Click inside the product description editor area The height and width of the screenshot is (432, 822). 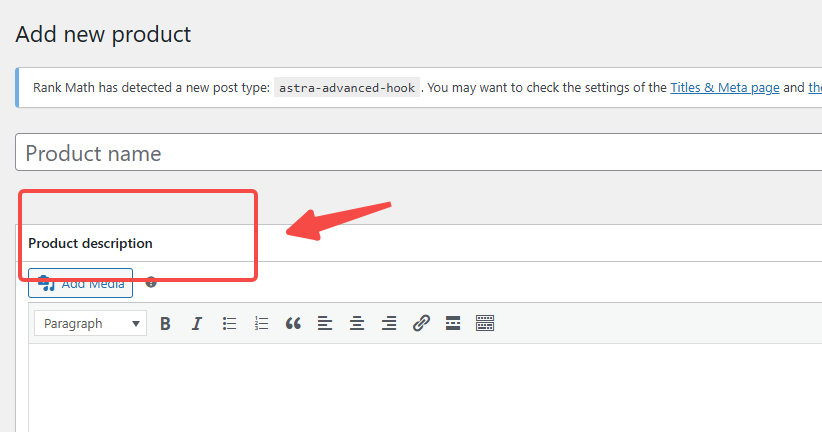coord(425,388)
